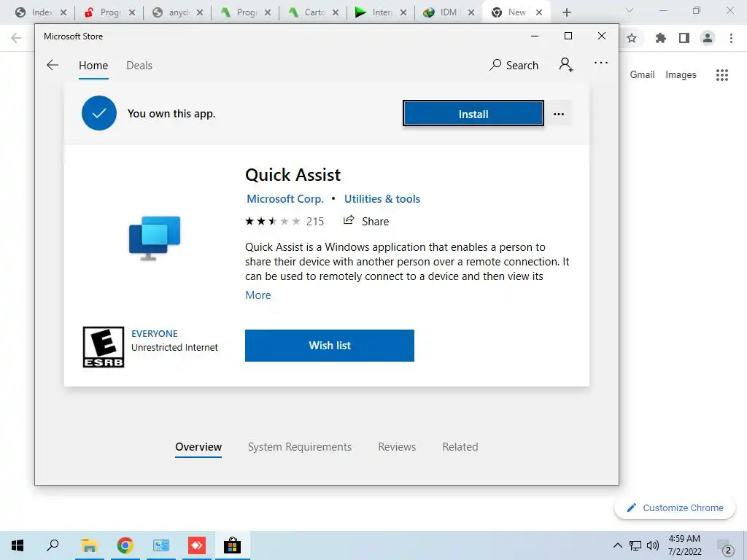Close the Inter Chrome tab
Image resolution: width=747 pixels, height=560 pixels.
click(x=403, y=12)
